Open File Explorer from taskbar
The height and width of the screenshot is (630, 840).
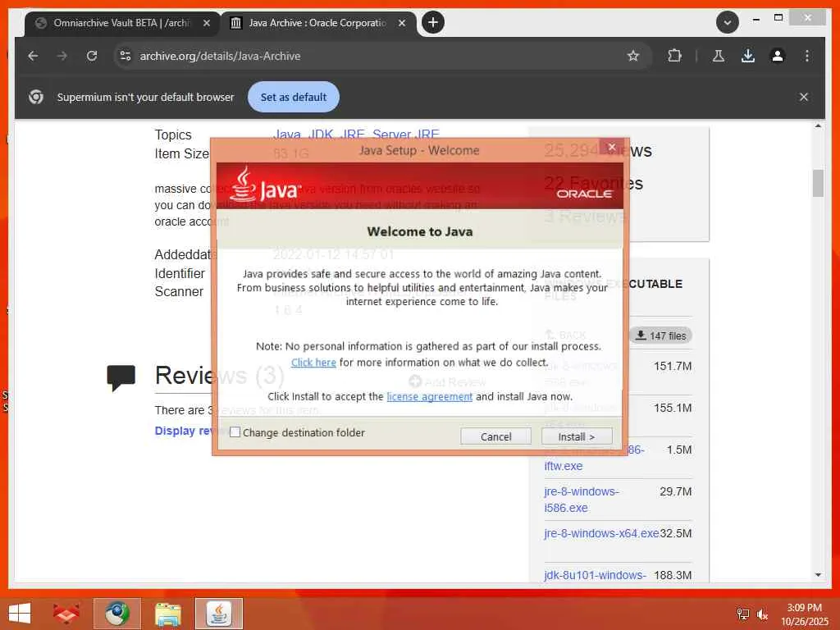coord(167,614)
